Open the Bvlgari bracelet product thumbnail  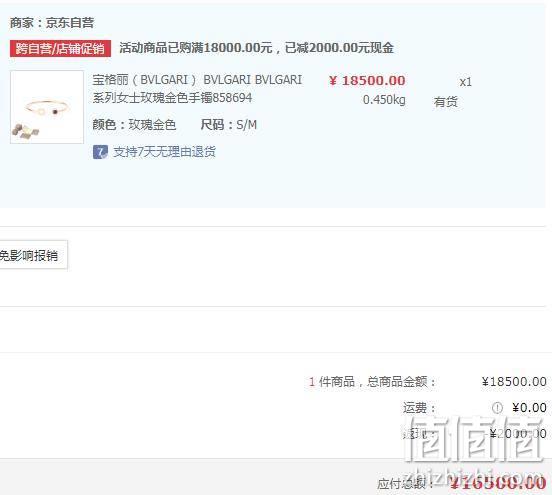click(47, 107)
